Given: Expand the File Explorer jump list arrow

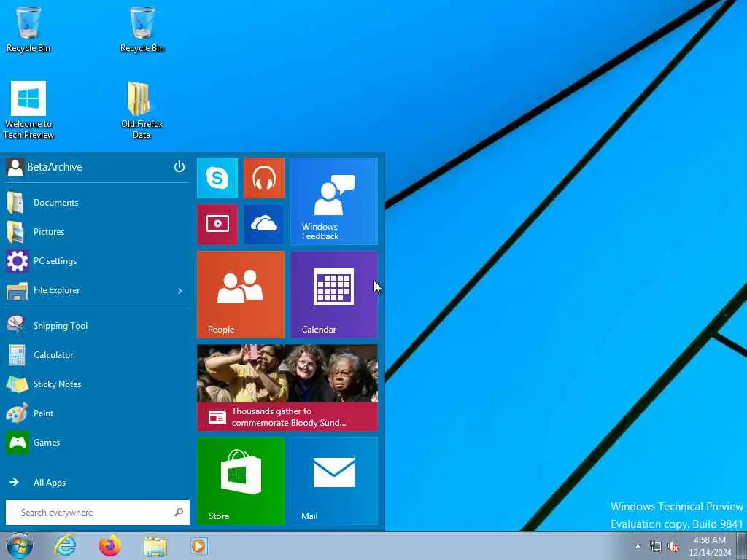Looking at the screenshot, I should pos(180,290).
